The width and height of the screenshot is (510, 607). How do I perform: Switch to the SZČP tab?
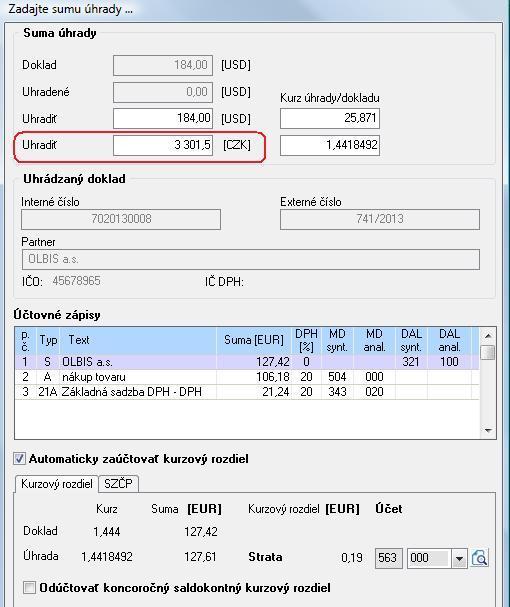(118, 484)
